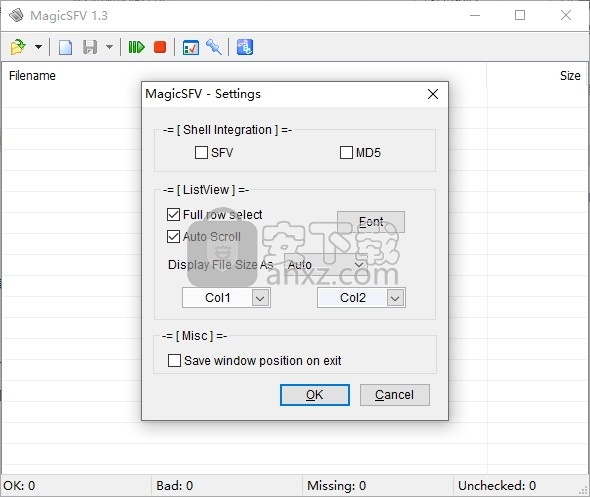Click the Font button
The height and width of the screenshot is (497, 590).
click(371, 222)
